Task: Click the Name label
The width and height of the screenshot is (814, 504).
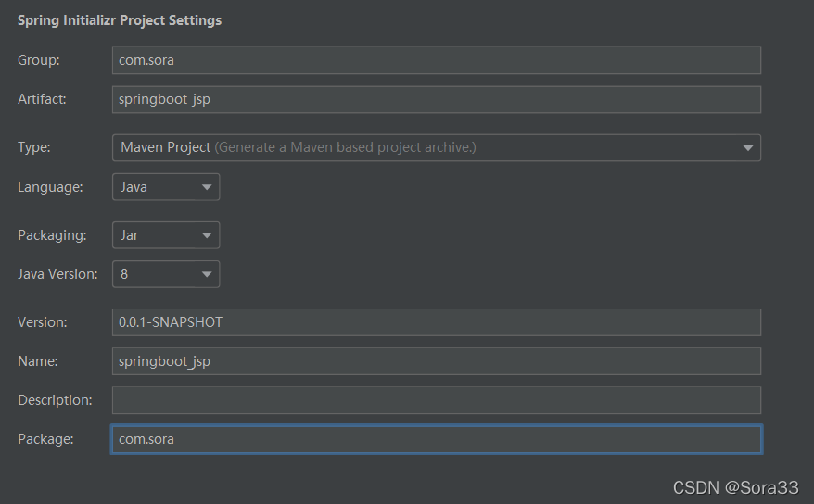Action: click(x=38, y=361)
